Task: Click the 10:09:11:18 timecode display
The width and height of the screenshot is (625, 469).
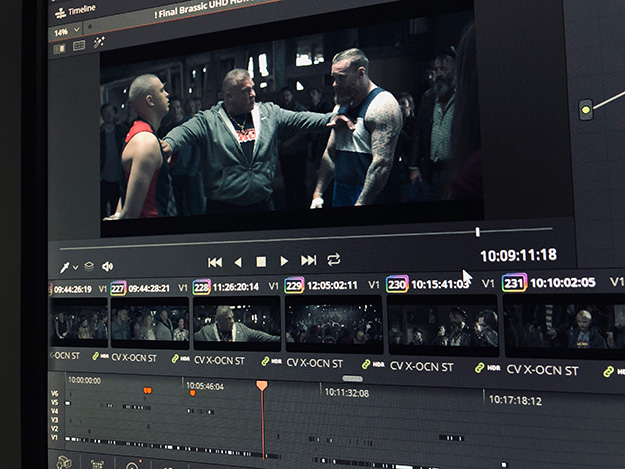Action: (518, 255)
